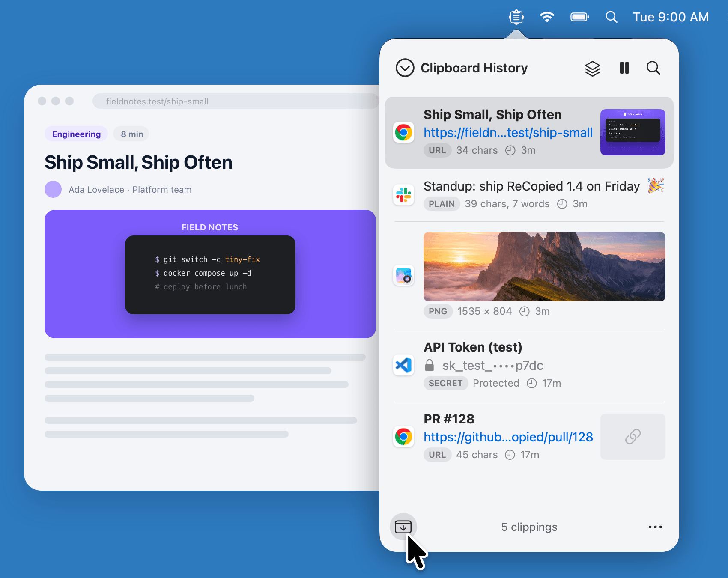Viewport: 728px width, 578px height.
Task: Open the https://github...opied/pull/128 link
Action: (508, 437)
